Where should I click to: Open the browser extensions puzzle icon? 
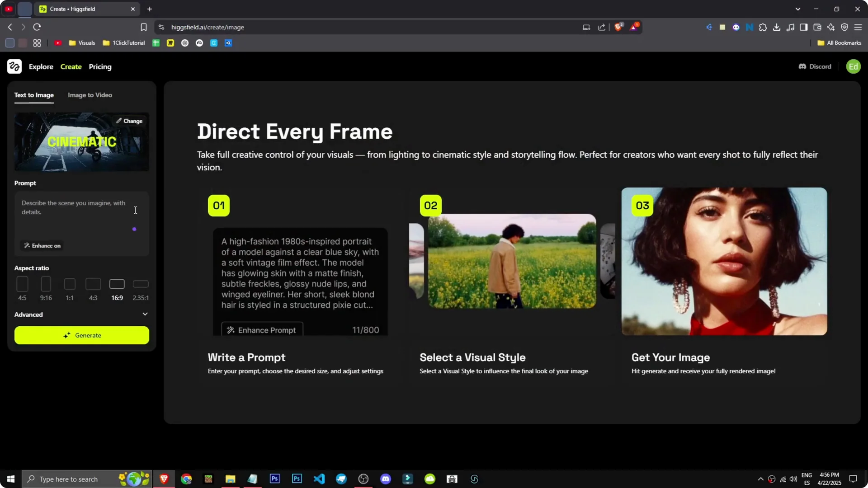coord(763,27)
